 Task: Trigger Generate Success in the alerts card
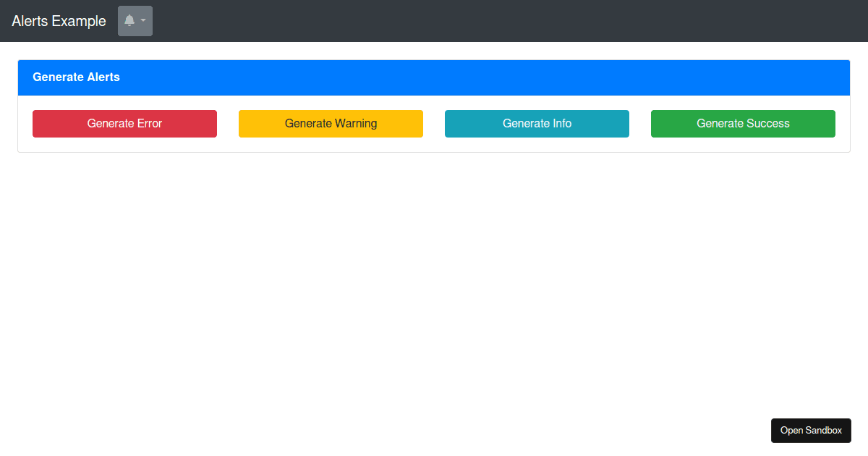coord(743,123)
